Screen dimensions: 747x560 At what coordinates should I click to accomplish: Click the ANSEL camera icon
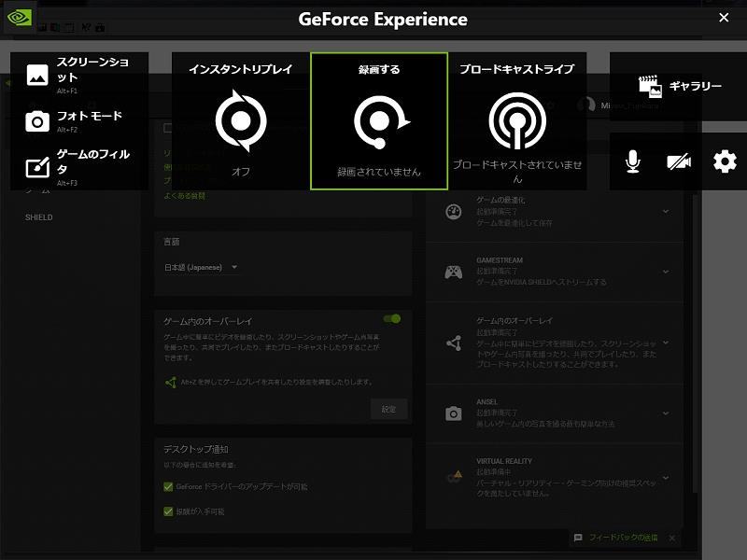[453, 413]
